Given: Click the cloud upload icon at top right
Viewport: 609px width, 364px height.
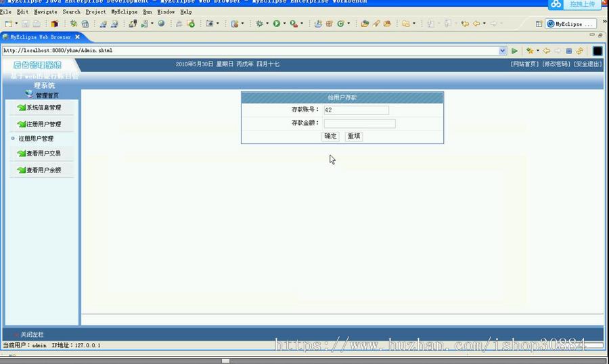Looking at the screenshot, I should (556, 4).
